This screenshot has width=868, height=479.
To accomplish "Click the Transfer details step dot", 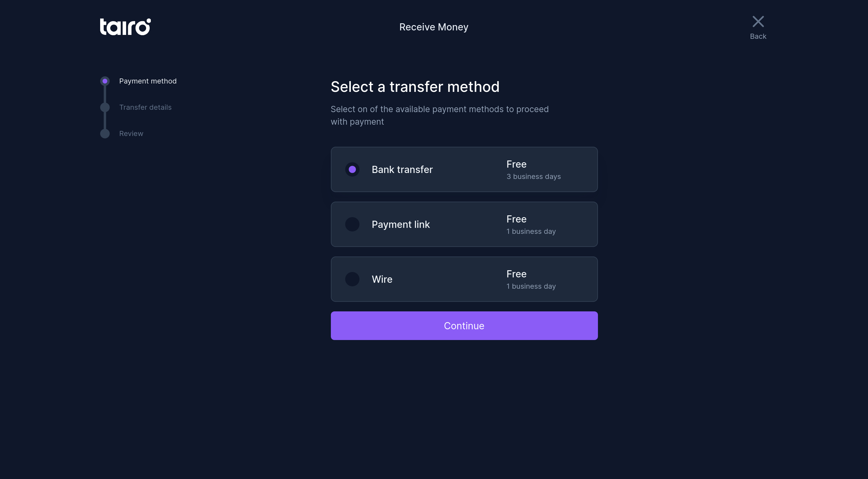I will click(x=105, y=107).
